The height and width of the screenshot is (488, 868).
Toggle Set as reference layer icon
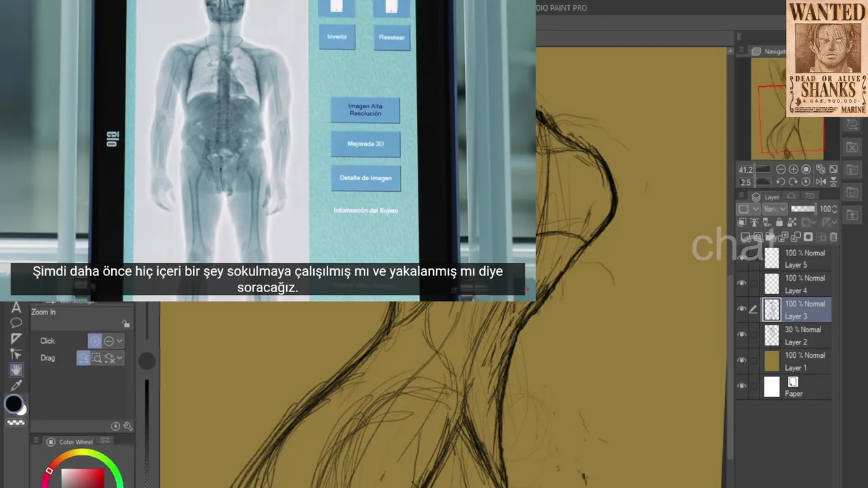[x=754, y=222]
